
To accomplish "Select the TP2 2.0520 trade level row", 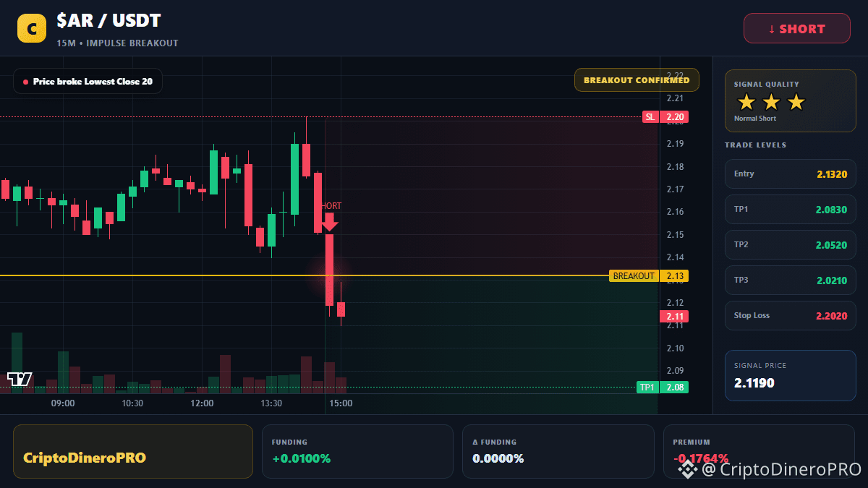I will [x=791, y=244].
